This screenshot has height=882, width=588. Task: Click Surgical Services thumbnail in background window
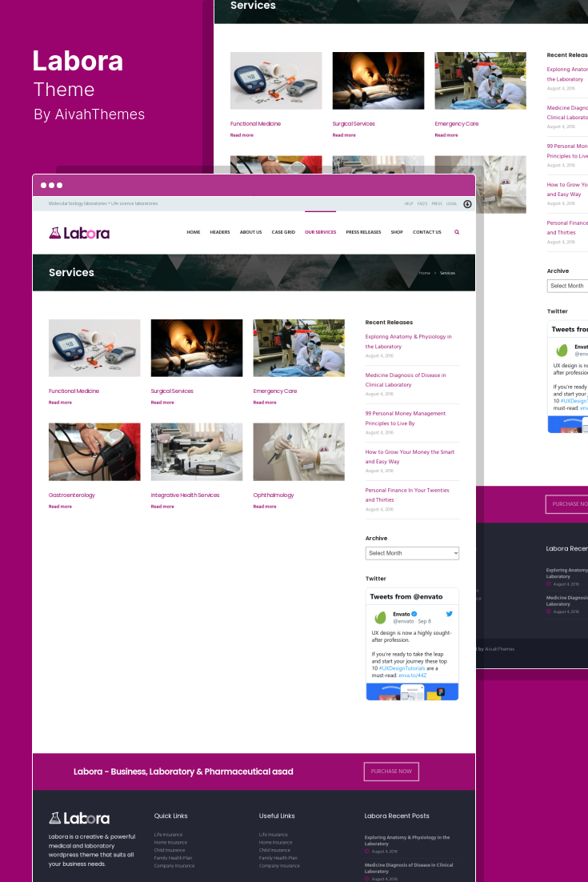pos(378,81)
